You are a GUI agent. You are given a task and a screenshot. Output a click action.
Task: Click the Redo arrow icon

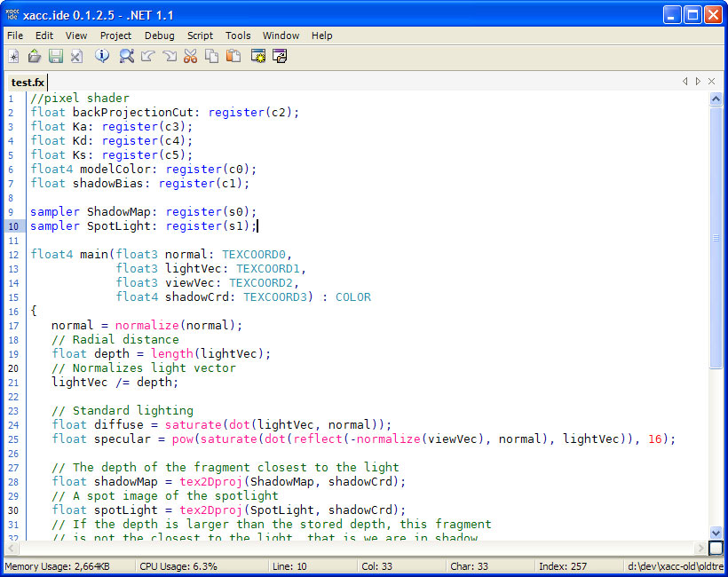(x=170, y=57)
